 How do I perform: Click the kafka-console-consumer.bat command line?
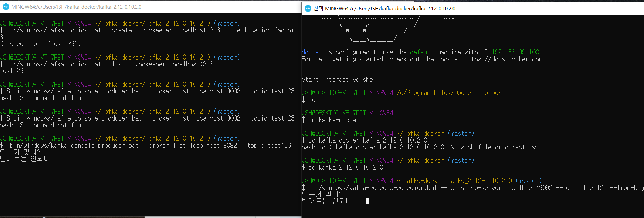(x=472, y=188)
